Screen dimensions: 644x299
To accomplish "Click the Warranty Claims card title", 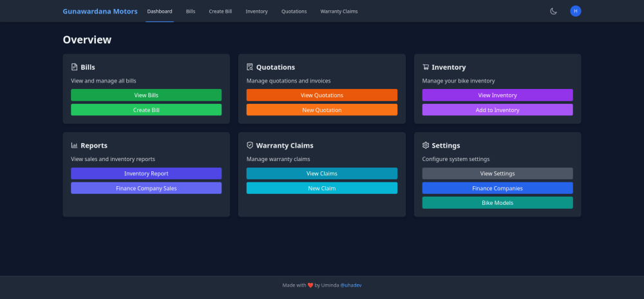I will pos(285,146).
